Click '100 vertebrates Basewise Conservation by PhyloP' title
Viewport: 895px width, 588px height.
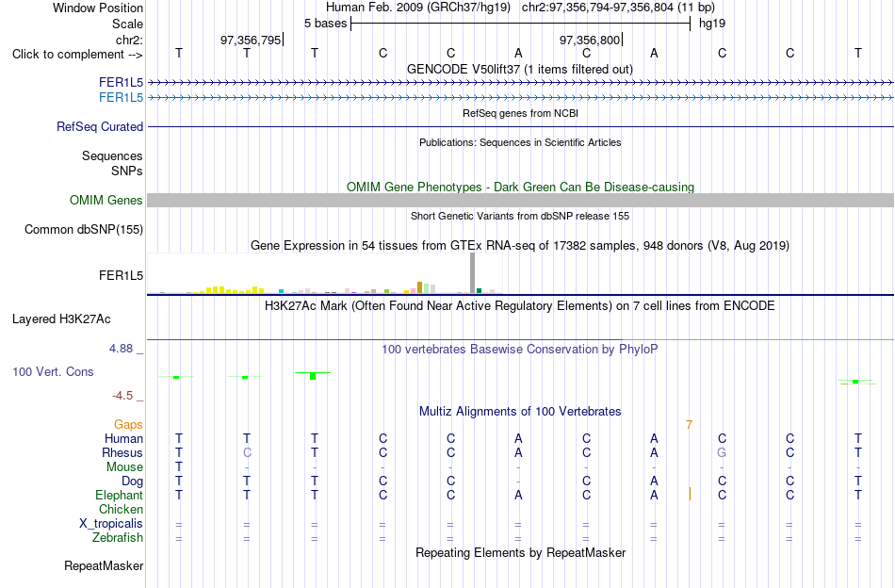click(x=520, y=349)
